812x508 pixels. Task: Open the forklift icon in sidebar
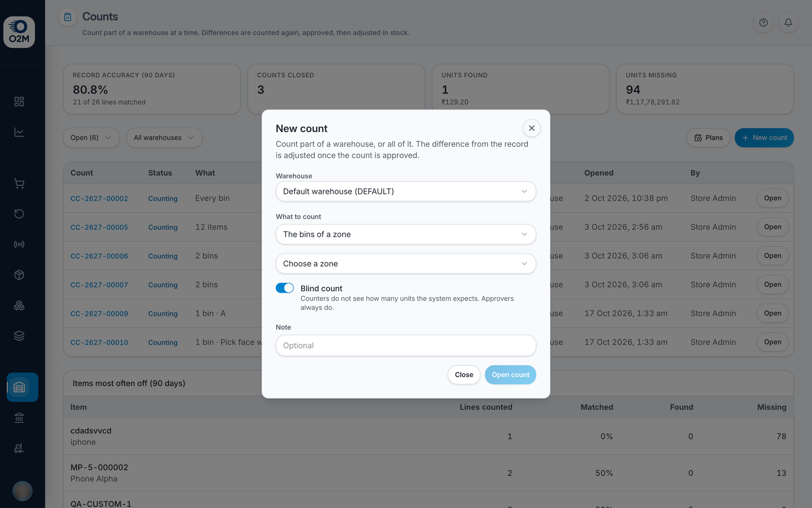(x=19, y=448)
